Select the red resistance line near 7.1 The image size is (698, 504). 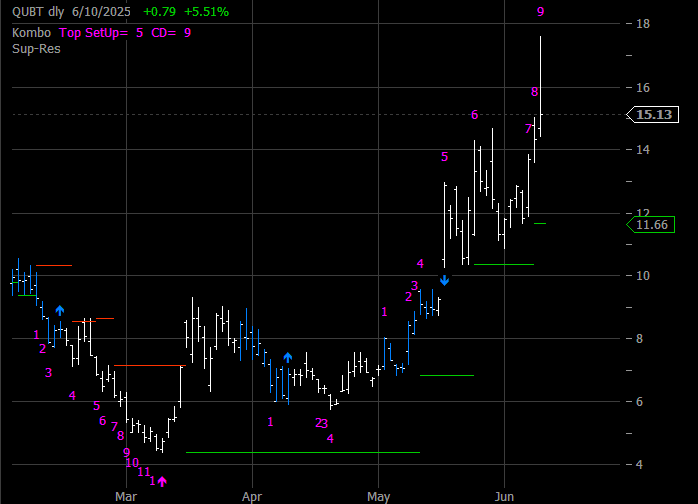coord(150,366)
